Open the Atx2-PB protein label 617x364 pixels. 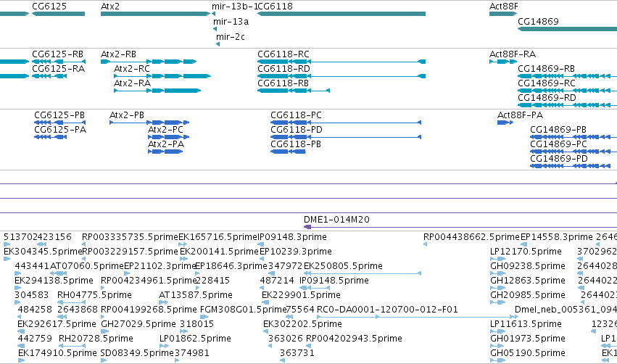point(127,115)
